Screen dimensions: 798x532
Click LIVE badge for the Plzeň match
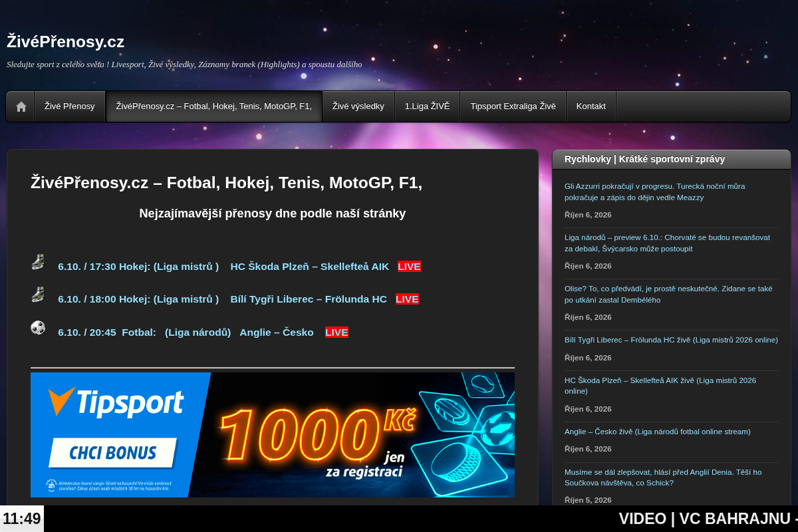(409, 267)
